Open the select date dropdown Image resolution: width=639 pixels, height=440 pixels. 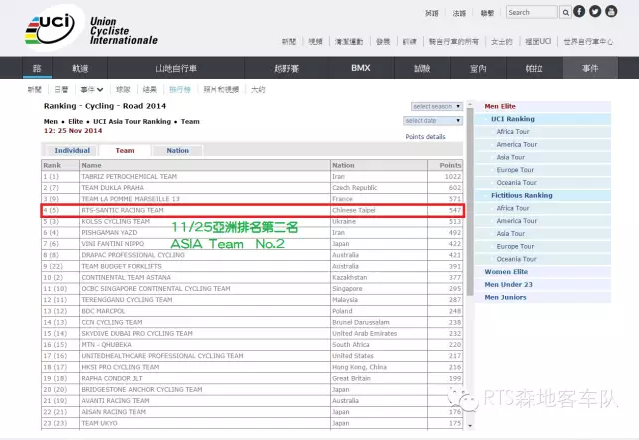tap(433, 121)
